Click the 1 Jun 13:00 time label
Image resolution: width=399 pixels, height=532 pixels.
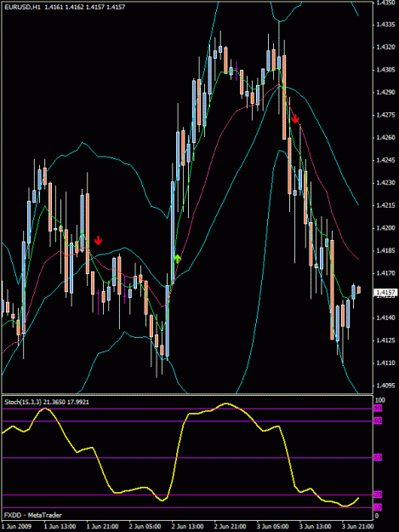pyautogui.click(x=60, y=527)
